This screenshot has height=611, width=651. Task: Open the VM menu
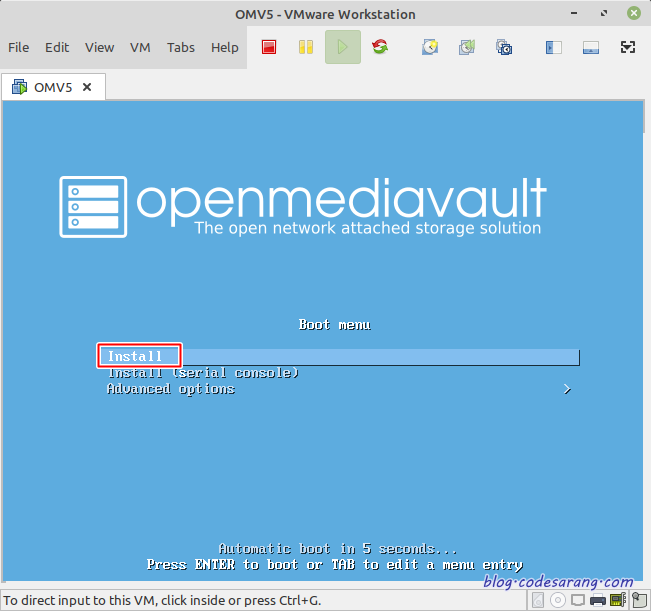pyautogui.click(x=140, y=47)
